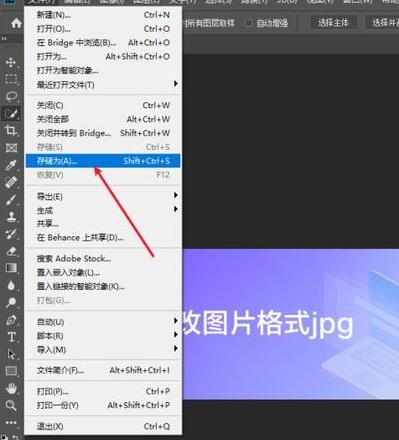Choose 新建(N)... from the File menu
This screenshot has height=440, width=399.
click(x=103, y=15)
